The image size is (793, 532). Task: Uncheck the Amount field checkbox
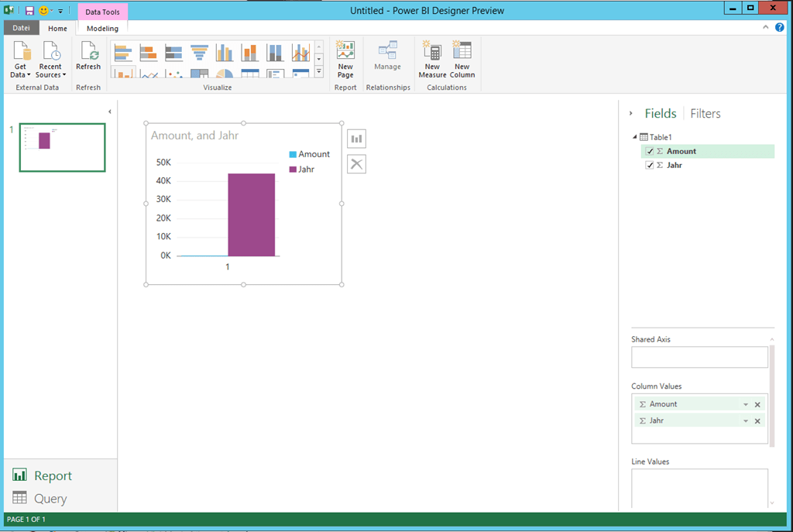(650, 151)
